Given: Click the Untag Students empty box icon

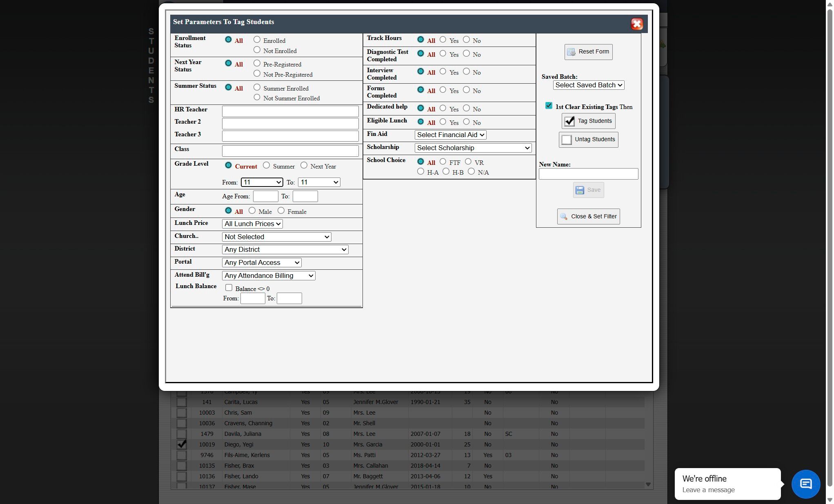Looking at the screenshot, I should (x=566, y=140).
